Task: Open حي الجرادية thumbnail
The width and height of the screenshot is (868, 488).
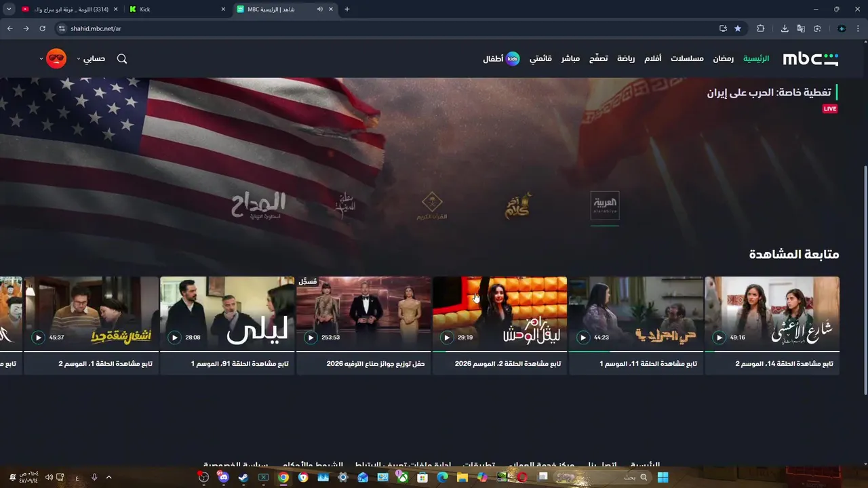Action: pos(635,313)
